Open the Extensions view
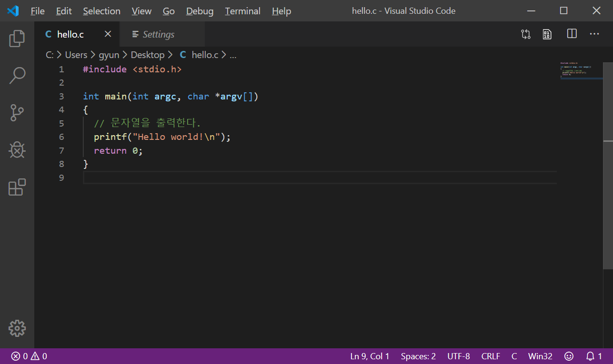 (x=17, y=187)
